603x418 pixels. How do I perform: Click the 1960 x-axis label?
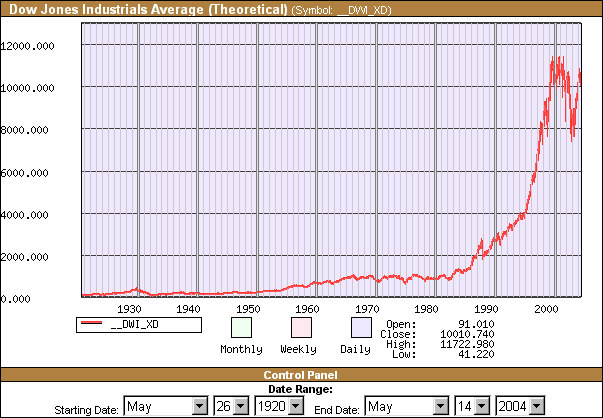click(x=307, y=309)
